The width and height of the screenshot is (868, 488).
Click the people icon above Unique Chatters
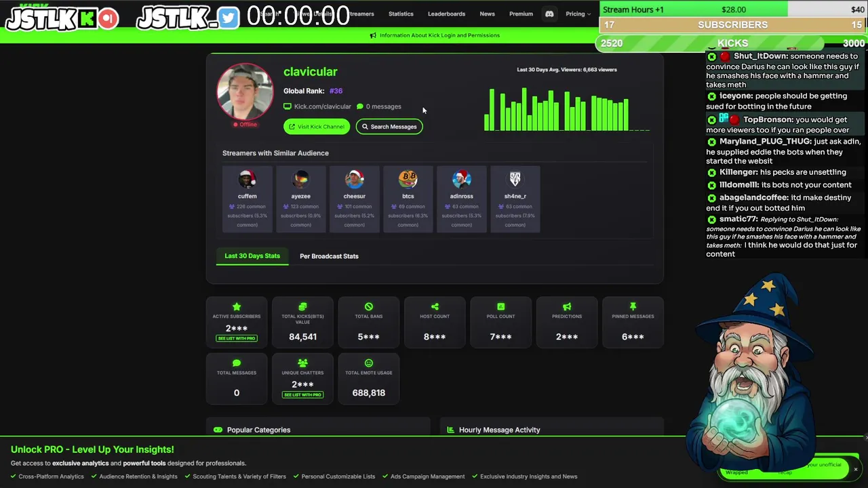[x=302, y=363]
